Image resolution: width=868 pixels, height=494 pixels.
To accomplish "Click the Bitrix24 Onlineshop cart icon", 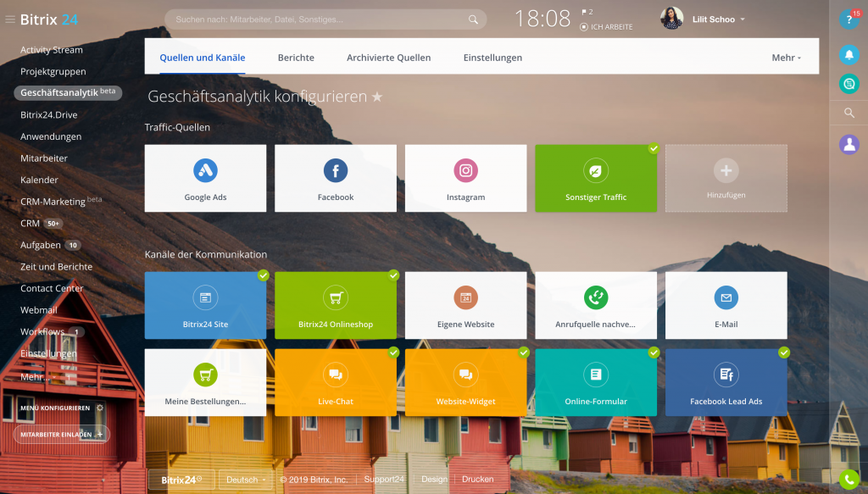I will tap(336, 297).
